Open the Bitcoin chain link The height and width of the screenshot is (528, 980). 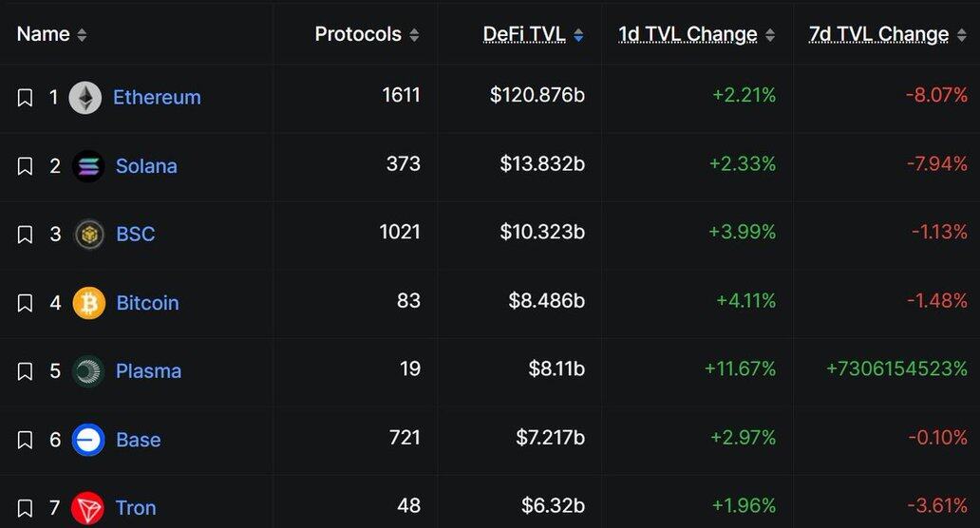coord(147,303)
